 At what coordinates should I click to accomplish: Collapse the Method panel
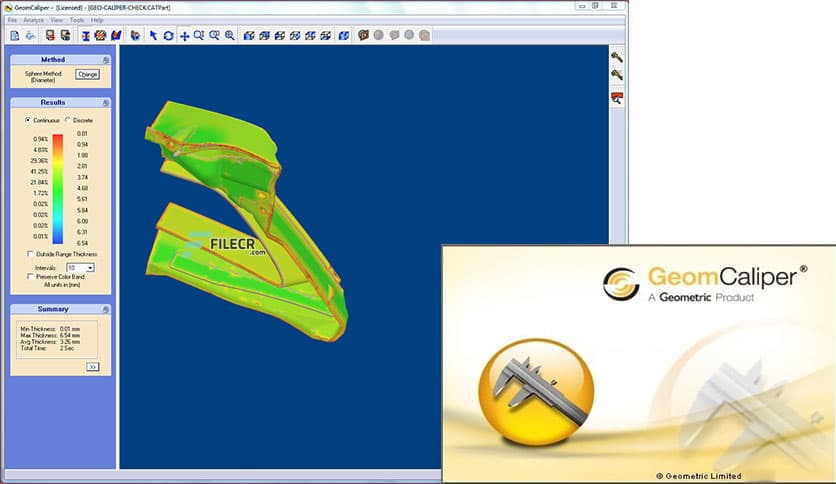[106, 60]
